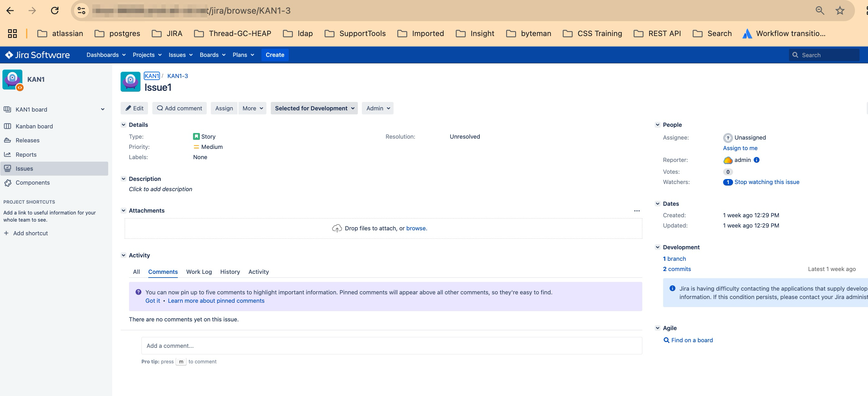The image size is (868, 396).
Task: Open Reports in sidebar
Action: coord(54,154)
